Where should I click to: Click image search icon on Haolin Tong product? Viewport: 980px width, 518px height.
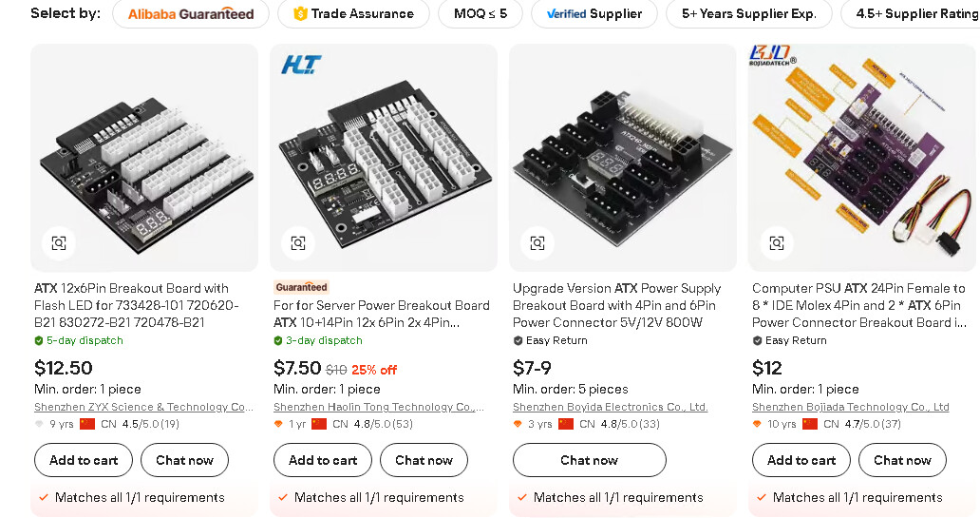[x=298, y=243]
